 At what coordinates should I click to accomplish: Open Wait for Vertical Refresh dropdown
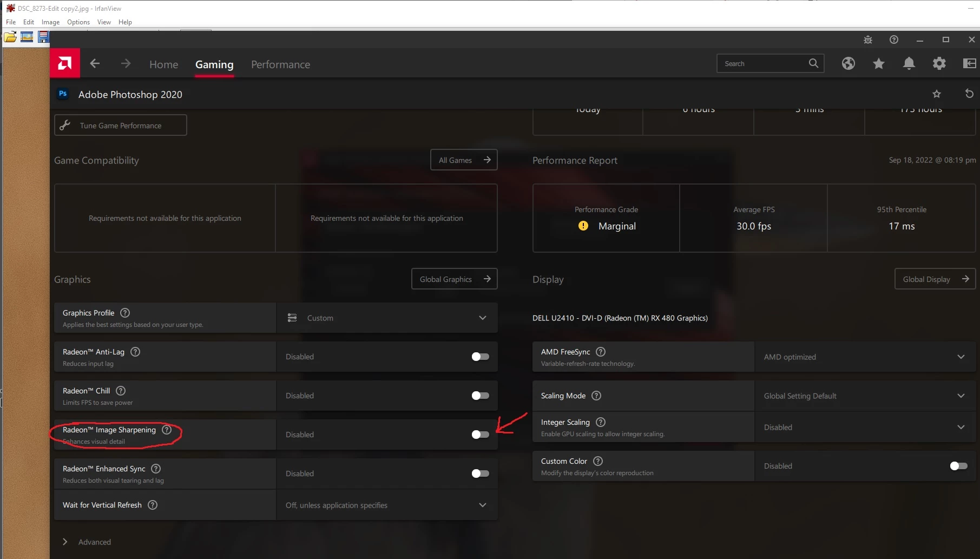pos(387,505)
